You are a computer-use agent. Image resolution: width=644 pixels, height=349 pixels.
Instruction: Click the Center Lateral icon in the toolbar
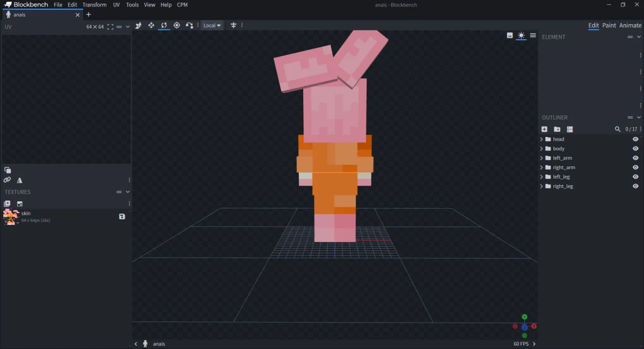[x=233, y=25]
